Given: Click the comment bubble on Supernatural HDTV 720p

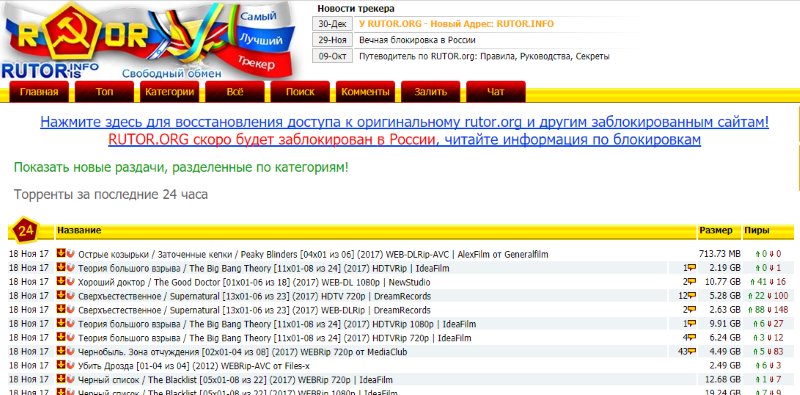Looking at the screenshot, I should click(x=692, y=296).
